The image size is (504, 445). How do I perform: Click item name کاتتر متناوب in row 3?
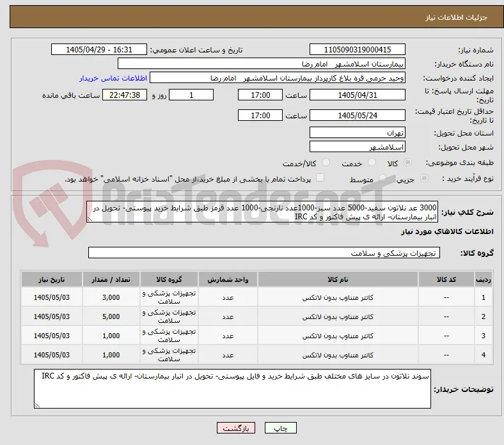[338, 336]
